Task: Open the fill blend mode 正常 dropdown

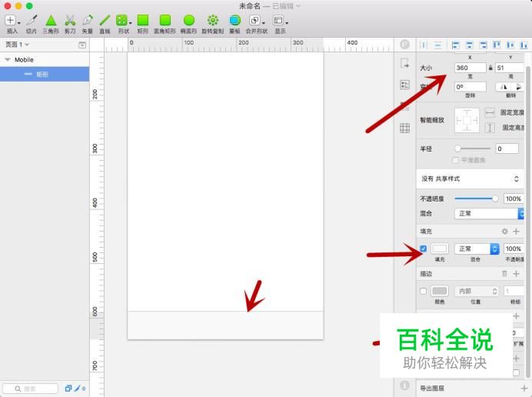Action: pos(477,249)
